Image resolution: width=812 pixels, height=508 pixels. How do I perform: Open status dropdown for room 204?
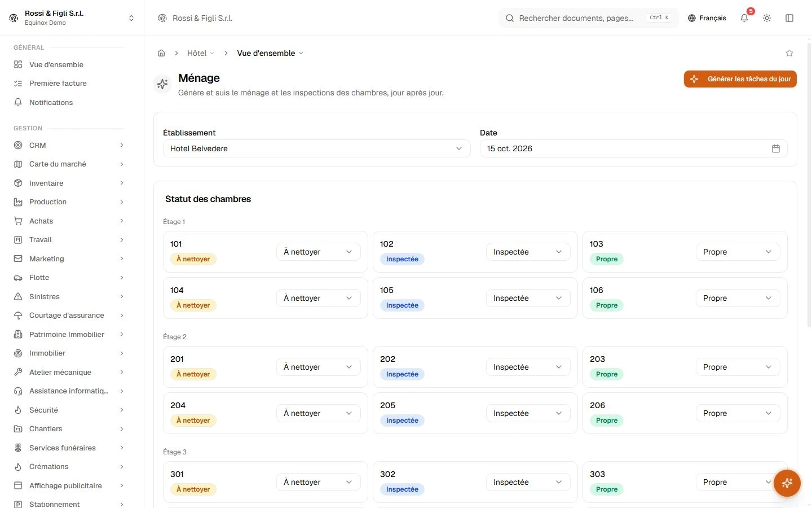pos(318,413)
